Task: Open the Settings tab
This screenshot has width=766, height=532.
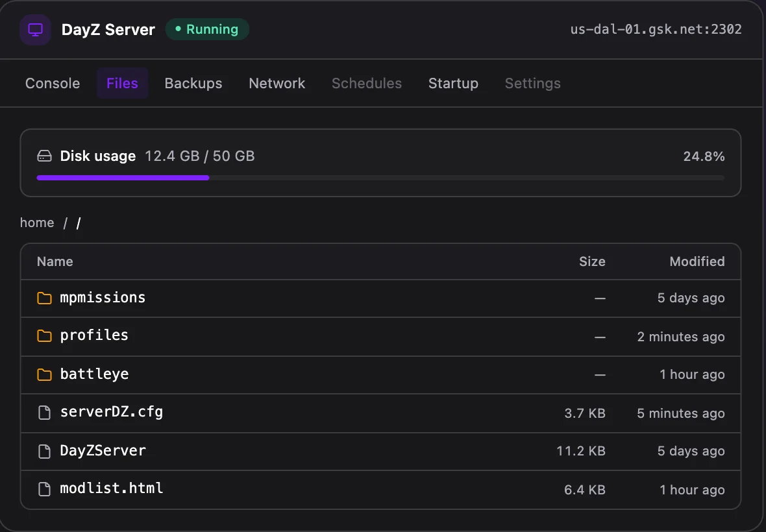Action: pos(532,84)
